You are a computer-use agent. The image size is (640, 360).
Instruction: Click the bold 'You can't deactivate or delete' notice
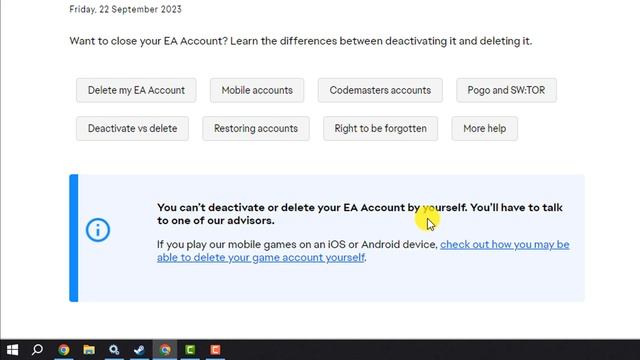click(360, 214)
